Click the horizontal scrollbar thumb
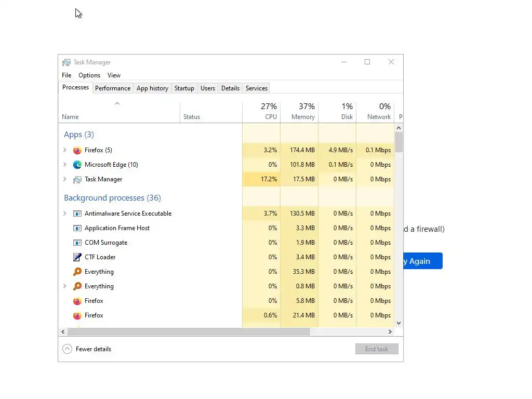This screenshot has width=532, height=399. coord(189,332)
